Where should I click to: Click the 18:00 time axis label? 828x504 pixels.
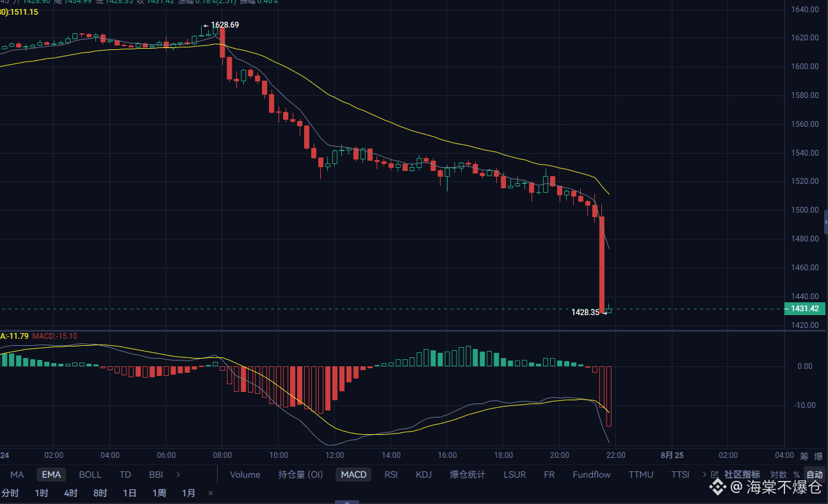tap(503, 455)
